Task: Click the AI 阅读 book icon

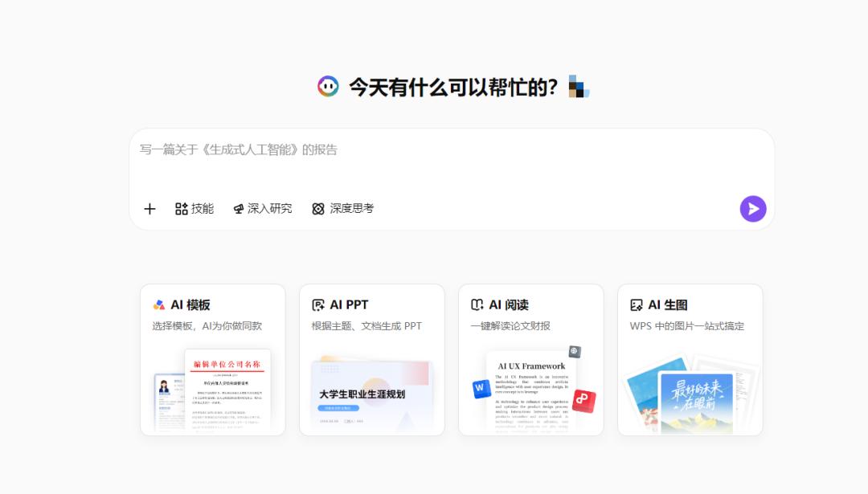Action: pos(477,305)
